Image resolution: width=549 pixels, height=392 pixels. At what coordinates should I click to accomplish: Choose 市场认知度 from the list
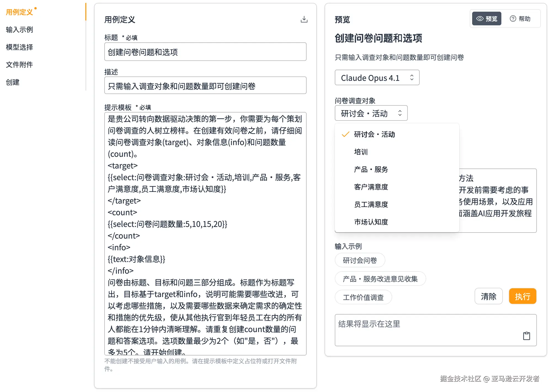371,222
